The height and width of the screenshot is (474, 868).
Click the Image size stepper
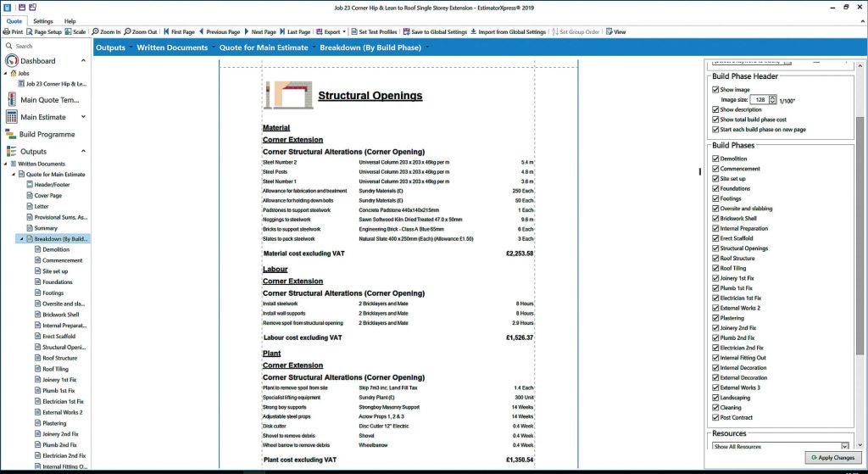coord(772,100)
